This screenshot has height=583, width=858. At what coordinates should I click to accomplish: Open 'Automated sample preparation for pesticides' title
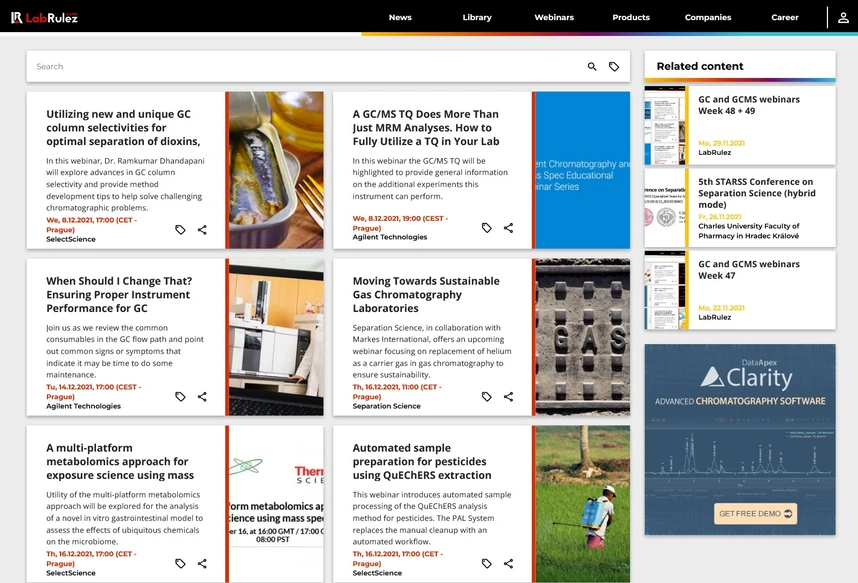coord(422,461)
